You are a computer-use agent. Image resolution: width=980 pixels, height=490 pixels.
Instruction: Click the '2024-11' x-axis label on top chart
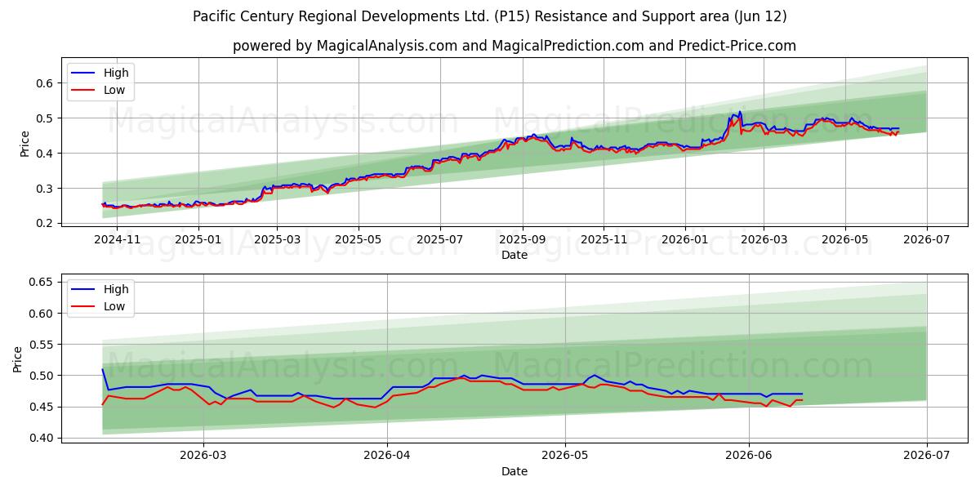click(117, 240)
